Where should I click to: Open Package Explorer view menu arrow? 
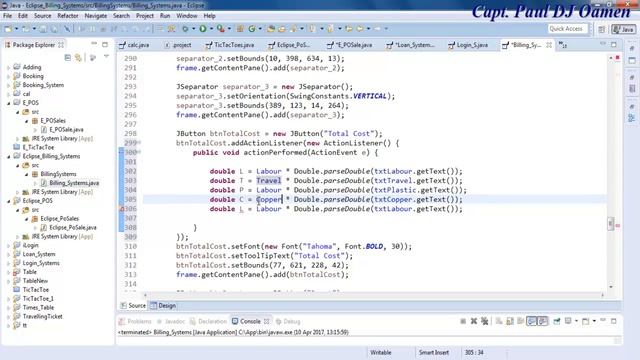click(x=106, y=57)
